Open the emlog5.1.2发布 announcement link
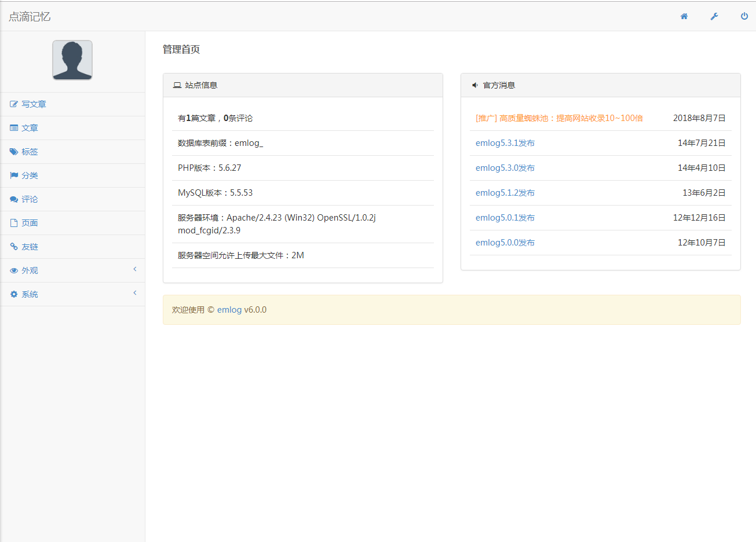 pyautogui.click(x=505, y=193)
